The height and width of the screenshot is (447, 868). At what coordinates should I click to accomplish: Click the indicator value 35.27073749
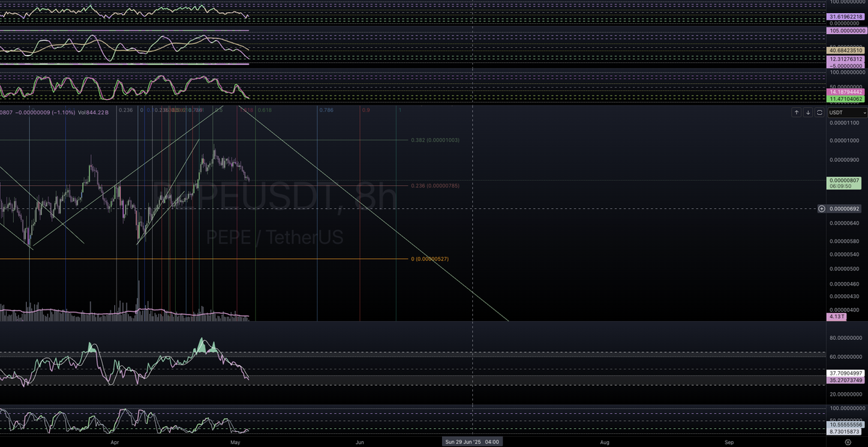846,380
